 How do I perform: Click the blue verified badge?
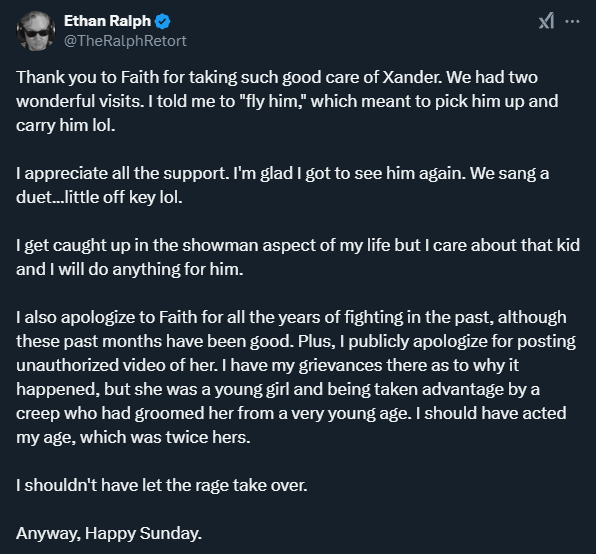[163, 21]
